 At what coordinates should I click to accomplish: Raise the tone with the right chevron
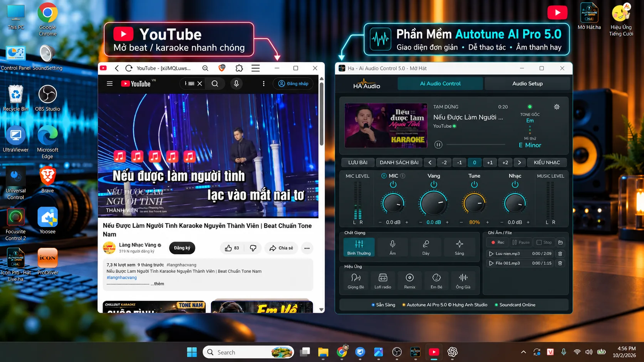[x=519, y=162]
